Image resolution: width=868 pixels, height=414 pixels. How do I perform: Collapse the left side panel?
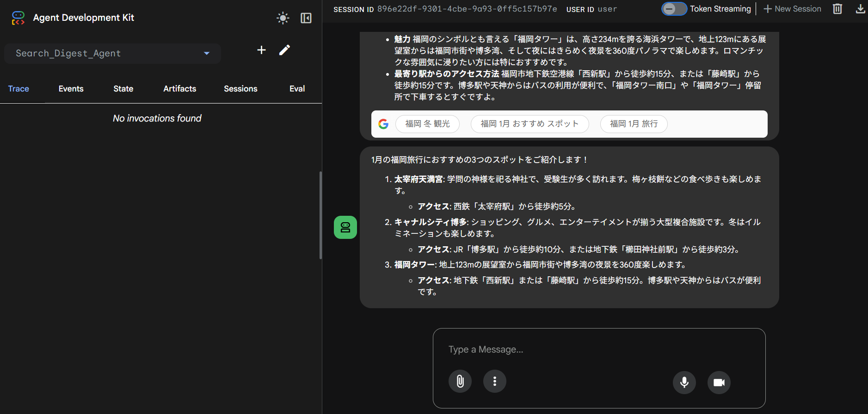point(306,18)
